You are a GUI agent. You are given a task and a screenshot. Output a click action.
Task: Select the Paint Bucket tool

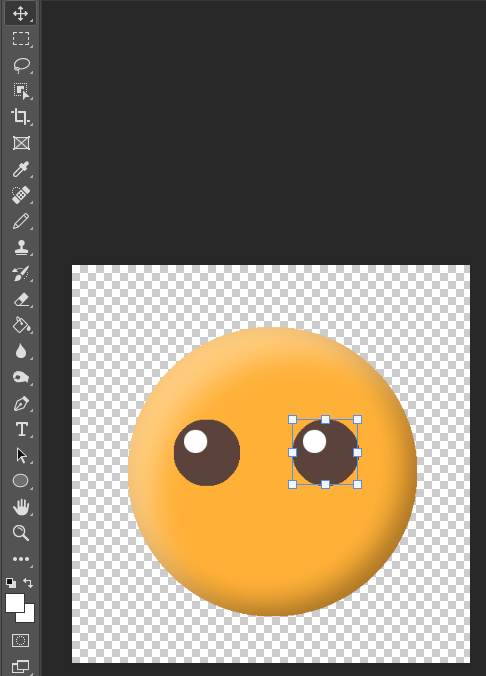(x=20, y=325)
